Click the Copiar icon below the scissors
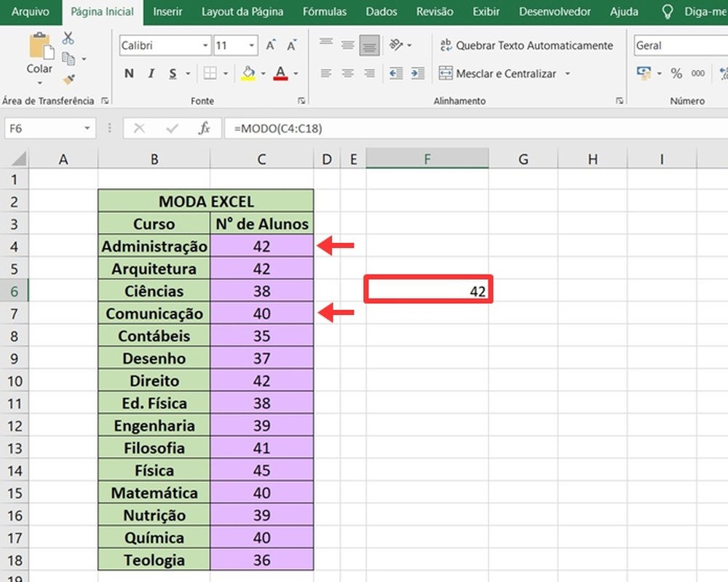 (69, 57)
